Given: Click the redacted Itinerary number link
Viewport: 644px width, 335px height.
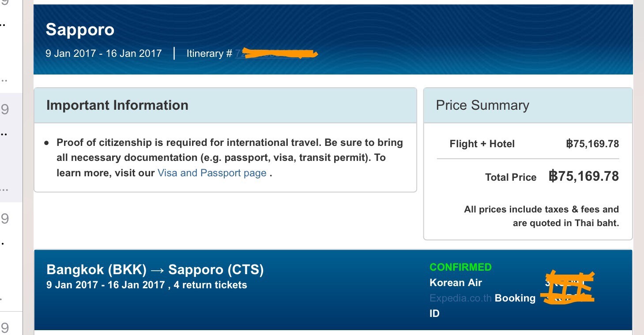Looking at the screenshot, I should pyautogui.click(x=276, y=54).
